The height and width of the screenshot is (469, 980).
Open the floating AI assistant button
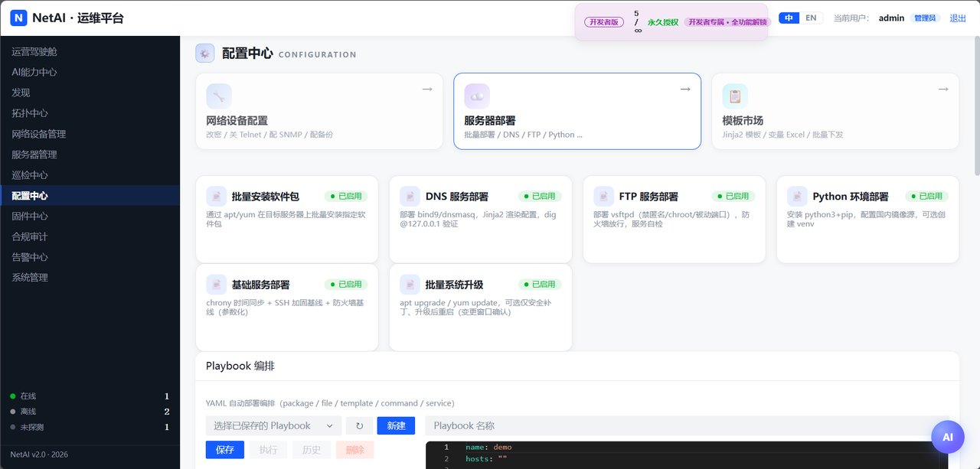click(948, 437)
